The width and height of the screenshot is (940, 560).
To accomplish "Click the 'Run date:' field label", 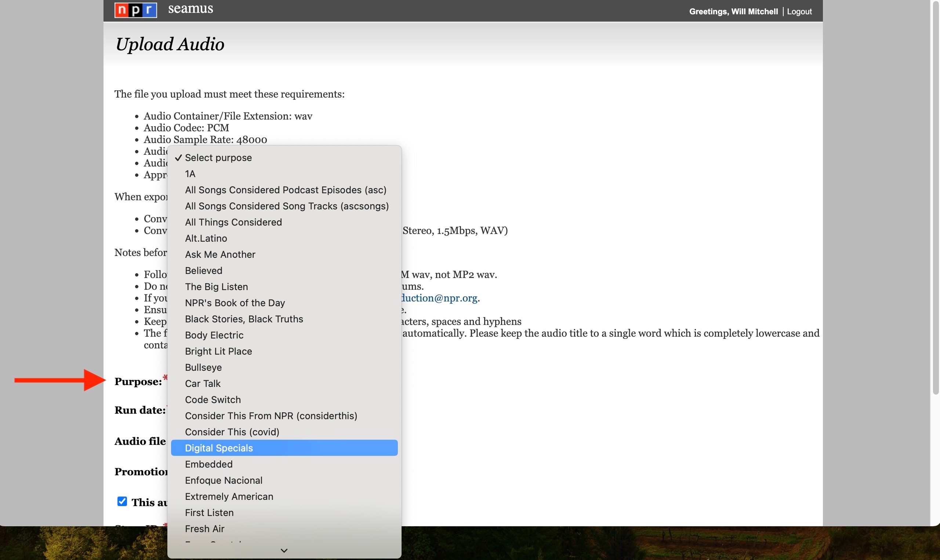I will click(x=140, y=410).
